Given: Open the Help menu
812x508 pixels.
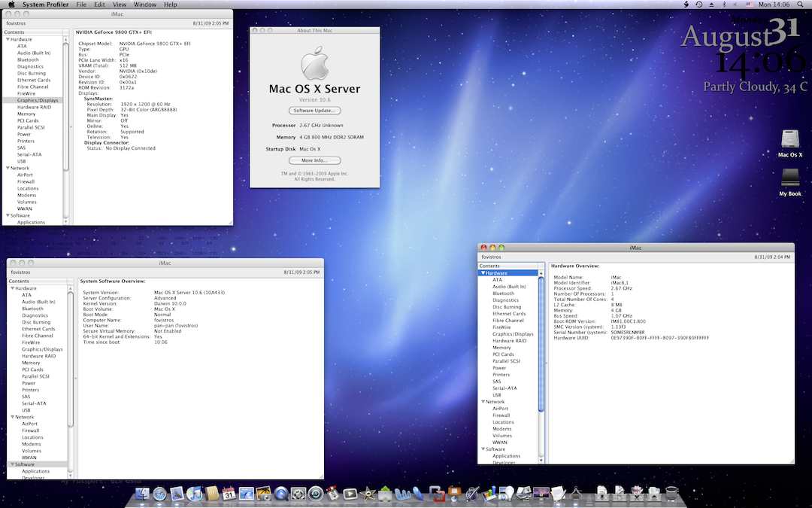Looking at the screenshot, I should pyautogui.click(x=171, y=5).
